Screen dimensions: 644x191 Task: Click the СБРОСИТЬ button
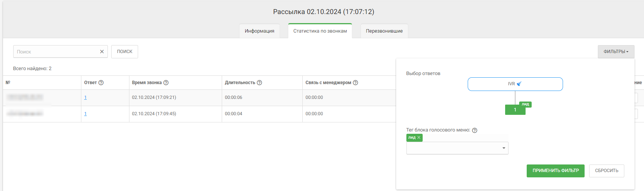pyautogui.click(x=607, y=171)
